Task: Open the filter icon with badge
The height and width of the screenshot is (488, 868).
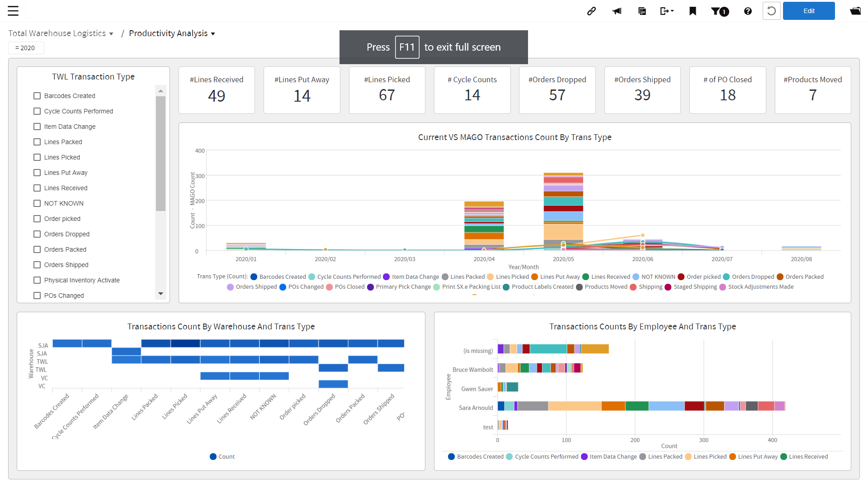Action: tap(719, 11)
